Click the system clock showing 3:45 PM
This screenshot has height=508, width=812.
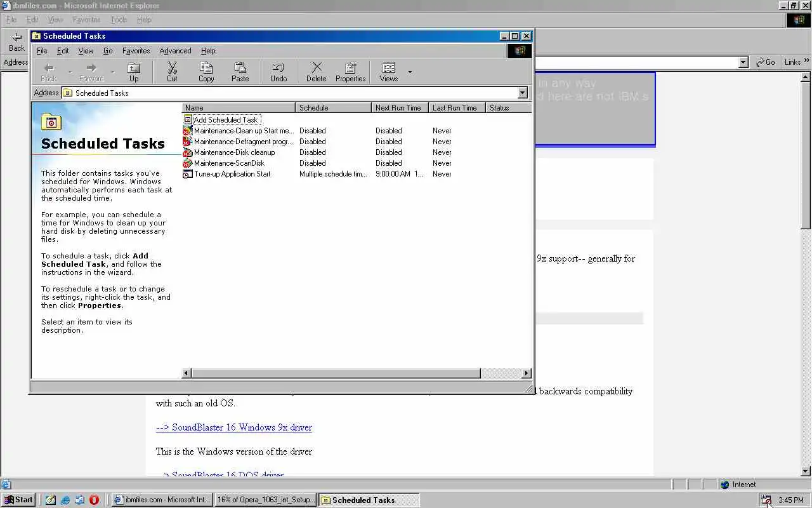[790, 500]
